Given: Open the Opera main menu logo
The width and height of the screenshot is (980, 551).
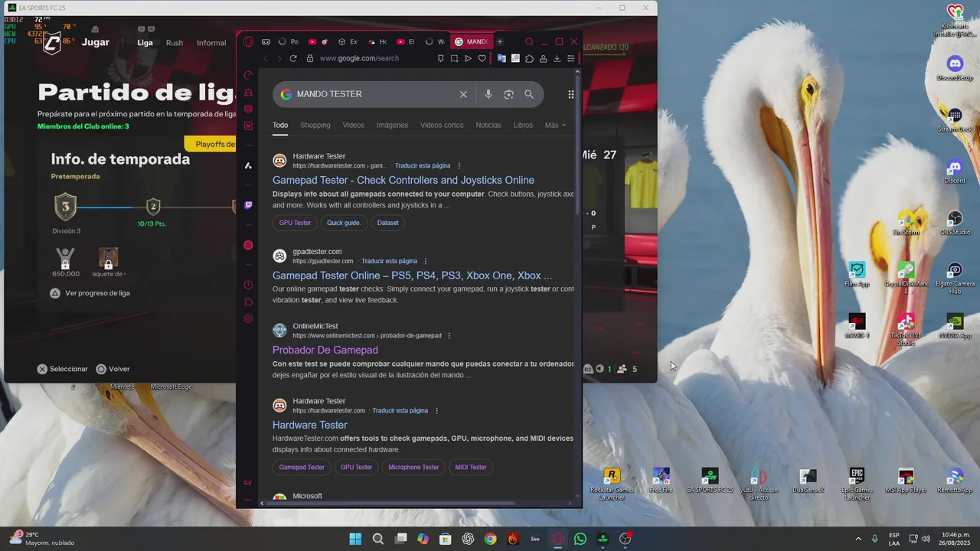Looking at the screenshot, I should (x=248, y=42).
